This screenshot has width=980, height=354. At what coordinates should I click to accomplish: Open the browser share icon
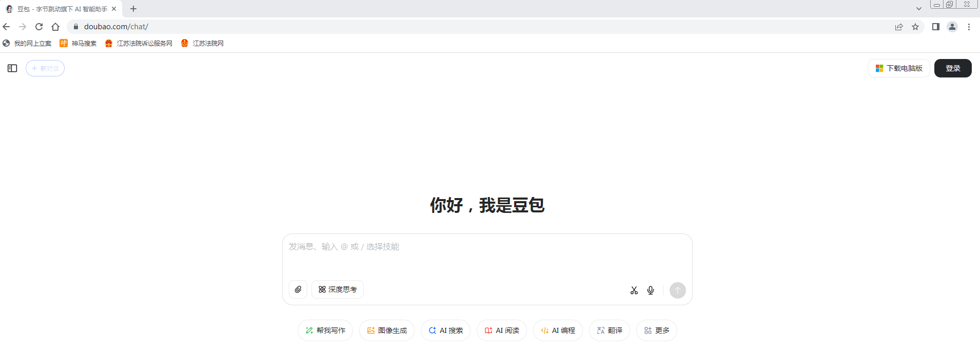coord(899,27)
